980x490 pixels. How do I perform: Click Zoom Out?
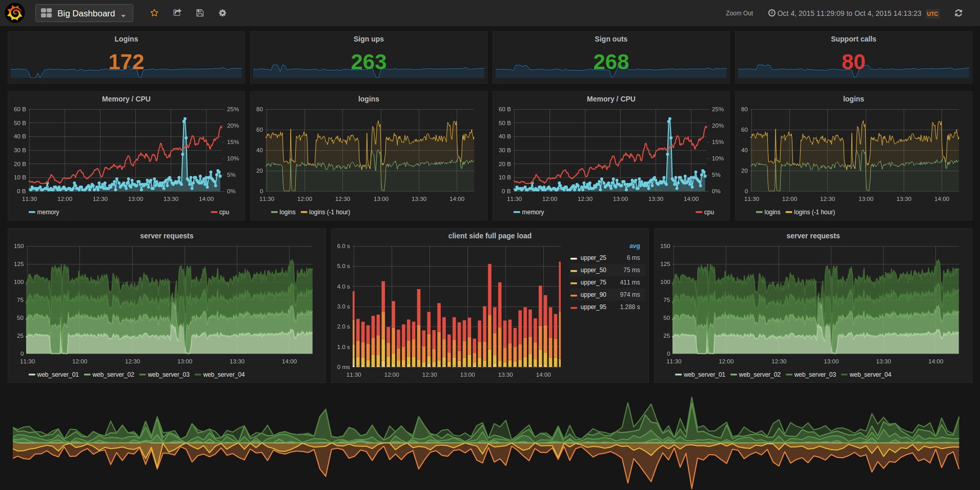click(x=739, y=13)
